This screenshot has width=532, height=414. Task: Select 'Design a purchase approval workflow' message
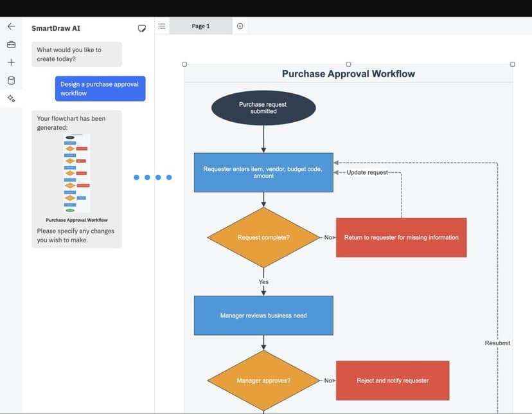[100, 89]
